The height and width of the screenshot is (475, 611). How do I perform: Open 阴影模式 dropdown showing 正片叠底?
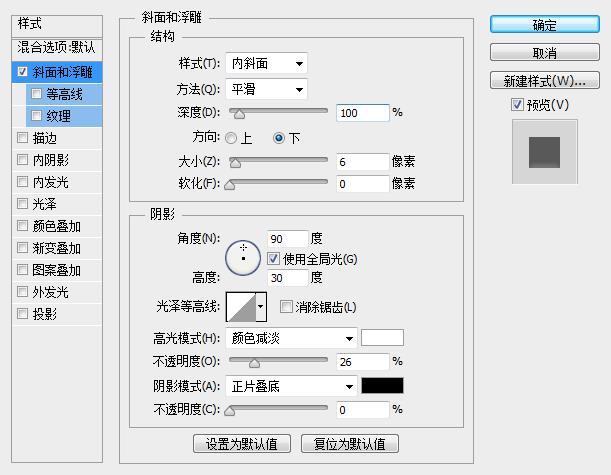point(291,386)
